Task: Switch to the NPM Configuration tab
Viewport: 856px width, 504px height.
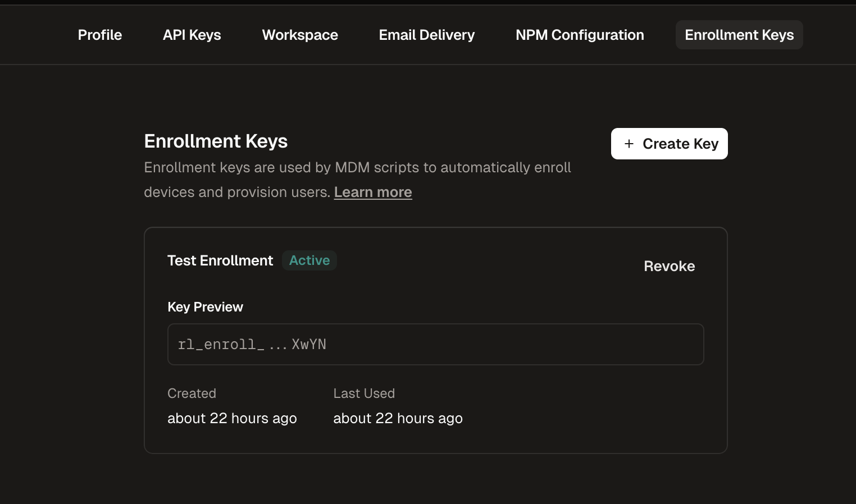Action: click(579, 35)
